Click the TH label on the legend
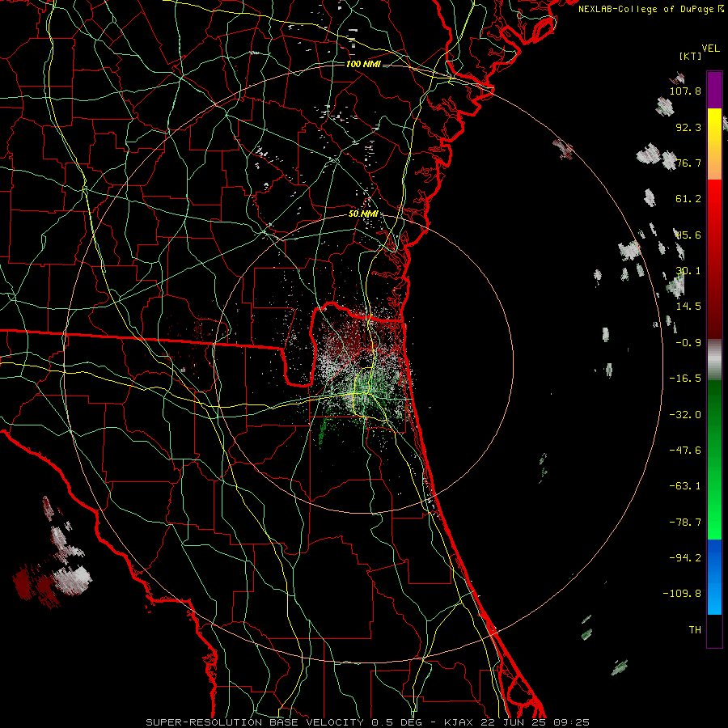The width and height of the screenshot is (728, 728). click(x=695, y=630)
